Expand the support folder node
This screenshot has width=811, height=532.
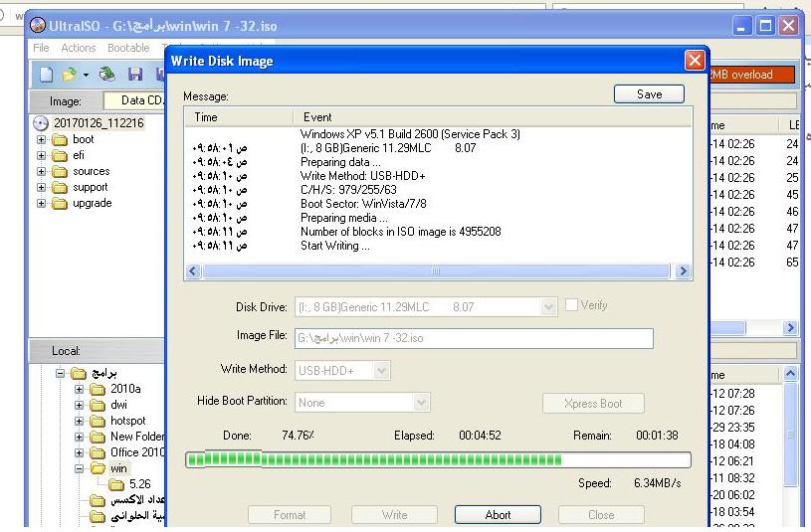(x=42, y=188)
